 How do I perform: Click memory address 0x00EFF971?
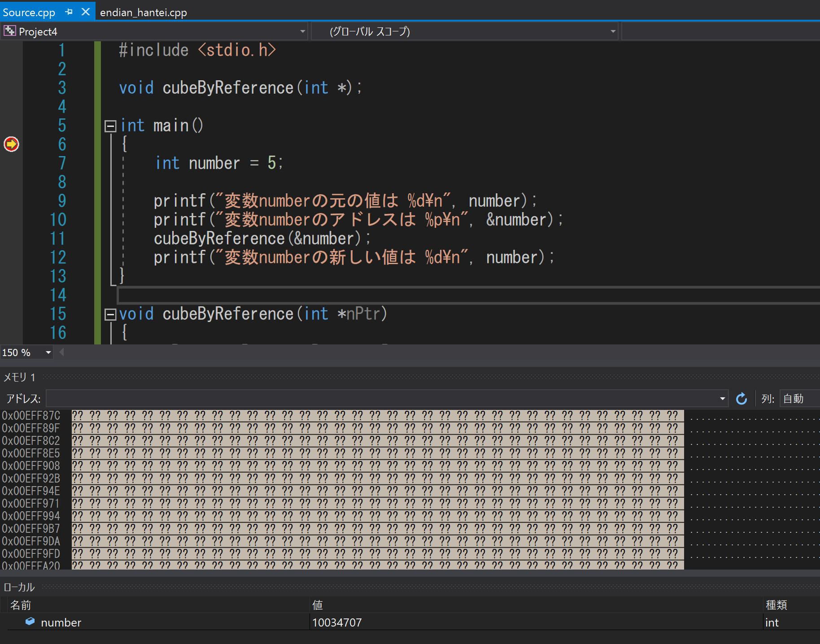coord(31,504)
